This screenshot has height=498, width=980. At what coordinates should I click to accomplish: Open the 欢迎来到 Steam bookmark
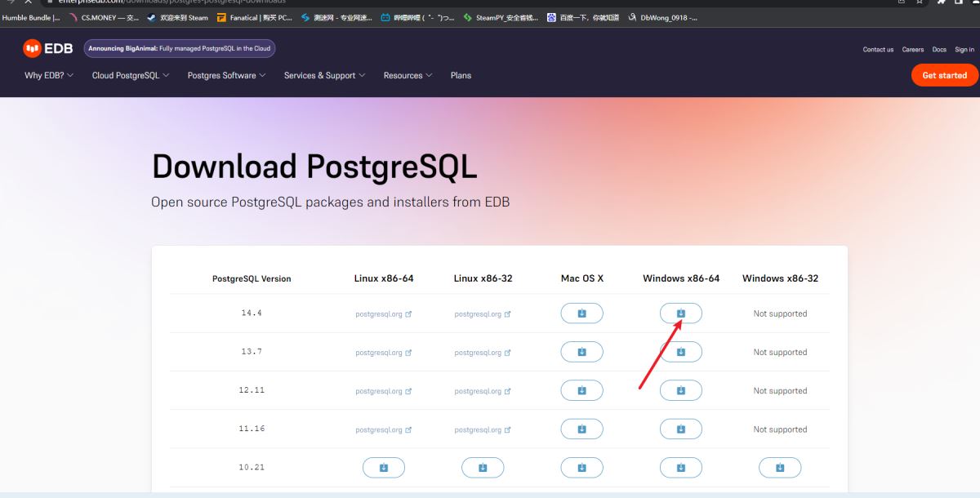[177, 17]
